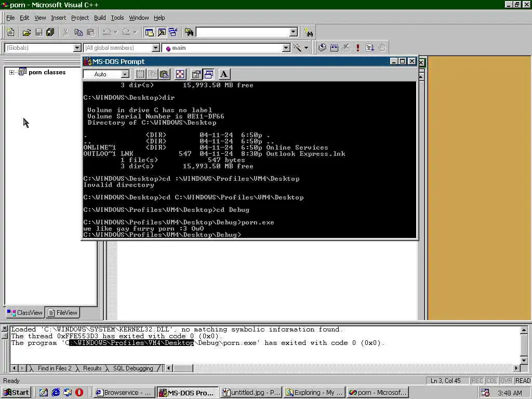Click the Search binoculars icon

[309, 33]
